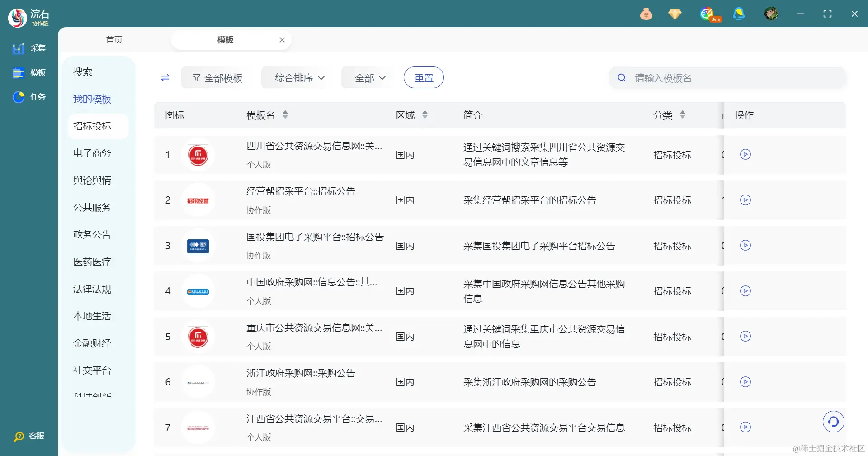Screen dimensions: 868x456
Task: Click the 浙江政府采购网 row icon
Action: click(198, 382)
